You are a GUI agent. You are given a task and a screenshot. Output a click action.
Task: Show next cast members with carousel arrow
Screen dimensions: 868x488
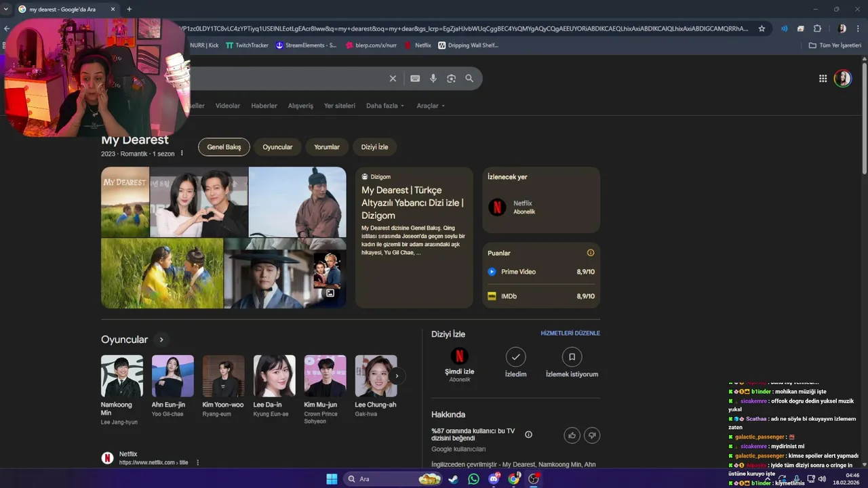click(x=397, y=375)
